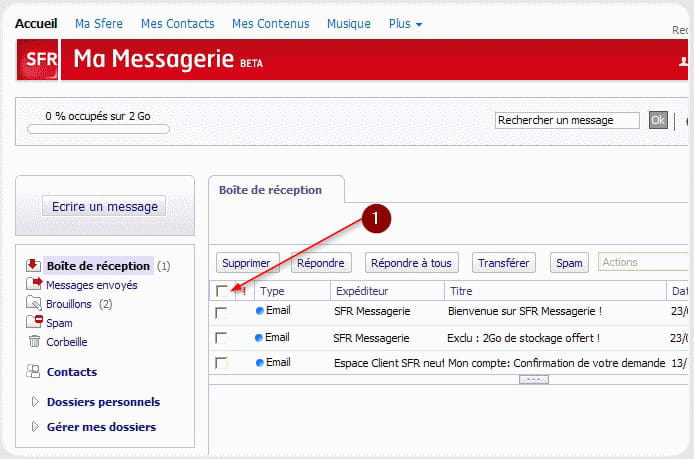
Task: Click the Transférer button
Action: [504, 263]
